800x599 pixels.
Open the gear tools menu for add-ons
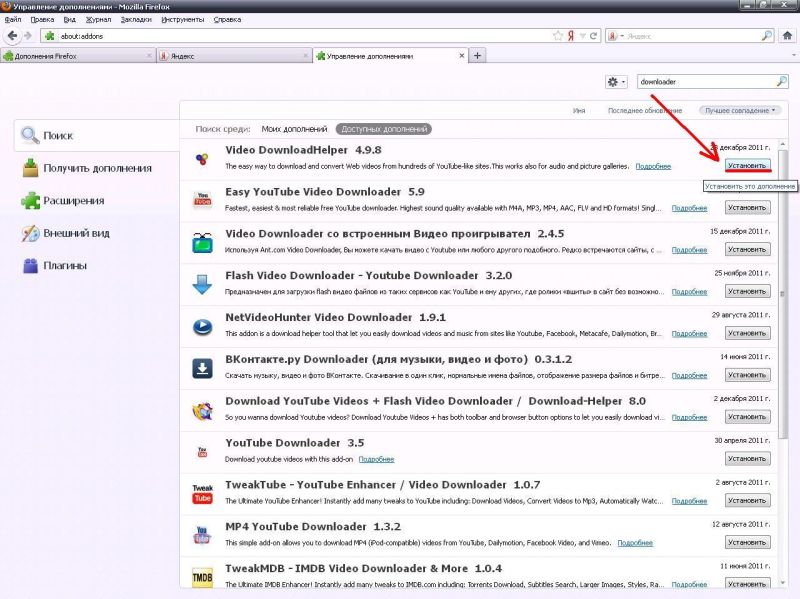click(616, 82)
